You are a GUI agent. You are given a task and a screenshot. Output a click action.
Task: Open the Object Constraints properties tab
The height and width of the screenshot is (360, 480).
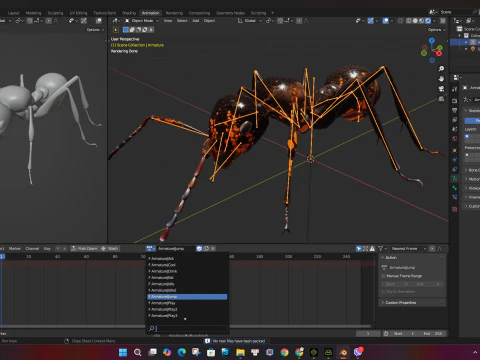455,169
